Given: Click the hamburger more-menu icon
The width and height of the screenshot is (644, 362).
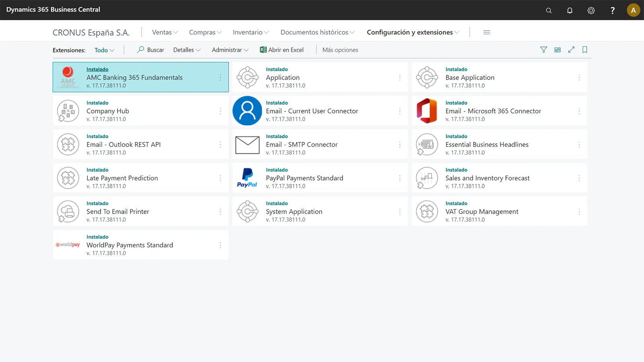Looking at the screenshot, I should [x=487, y=32].
